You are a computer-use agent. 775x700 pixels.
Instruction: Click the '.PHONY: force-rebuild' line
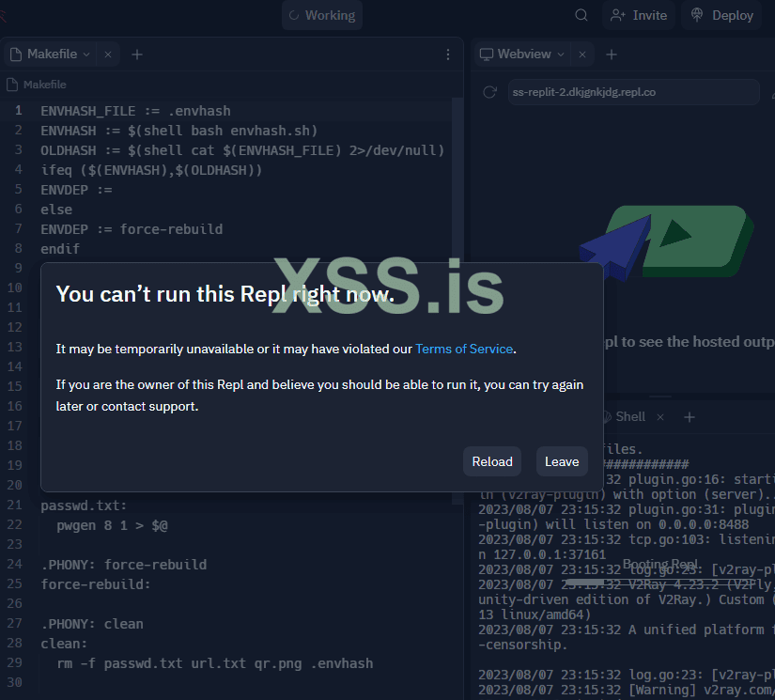coord(124,565)
